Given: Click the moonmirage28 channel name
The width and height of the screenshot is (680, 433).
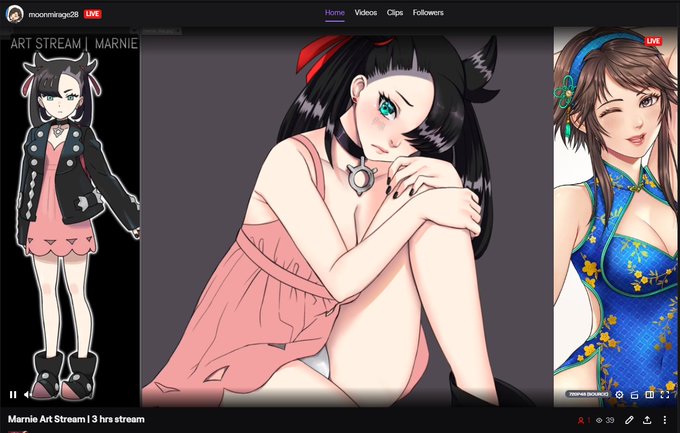Looking at the screenshot, I should (53, 14).
